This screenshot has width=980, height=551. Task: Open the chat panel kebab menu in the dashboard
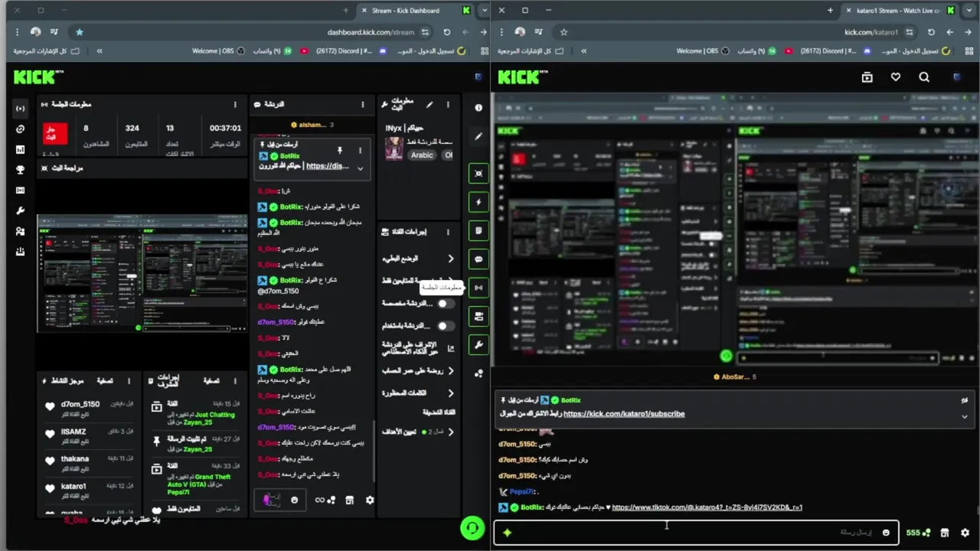coord(363,105)
